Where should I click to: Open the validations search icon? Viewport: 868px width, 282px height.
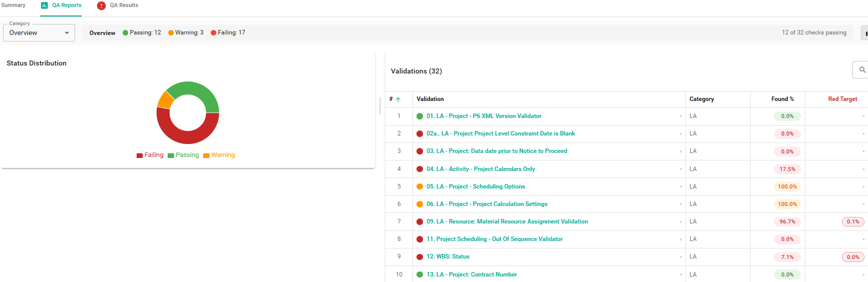[862, 70]
